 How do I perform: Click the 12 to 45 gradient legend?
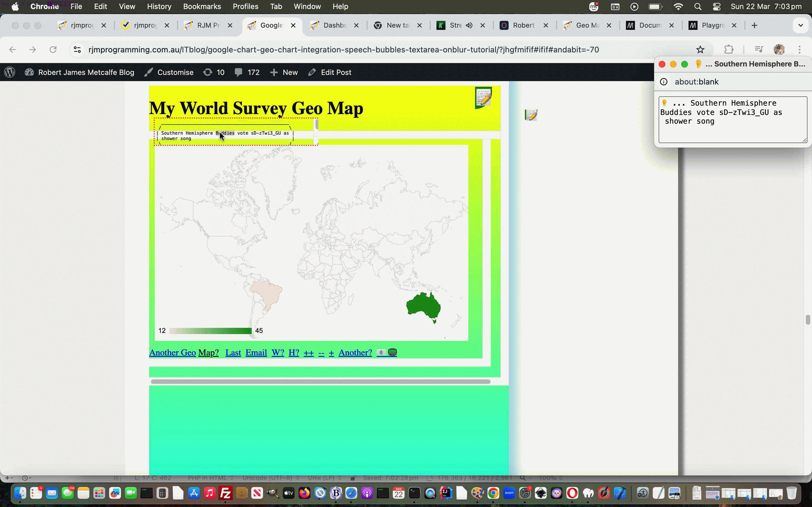[x=210, y=331]
